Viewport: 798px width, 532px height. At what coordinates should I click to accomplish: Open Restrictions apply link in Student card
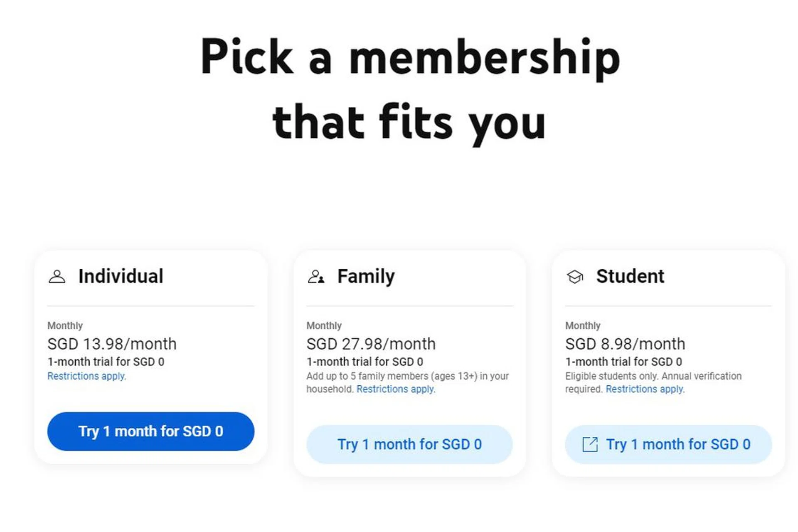(645, 389)
